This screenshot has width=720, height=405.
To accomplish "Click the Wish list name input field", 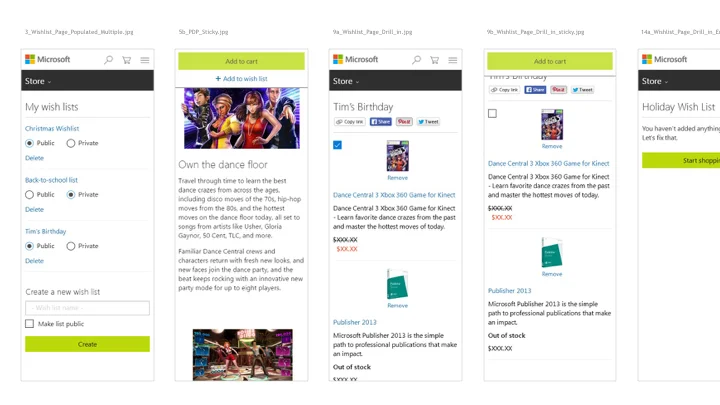I will tap(87, 308).
